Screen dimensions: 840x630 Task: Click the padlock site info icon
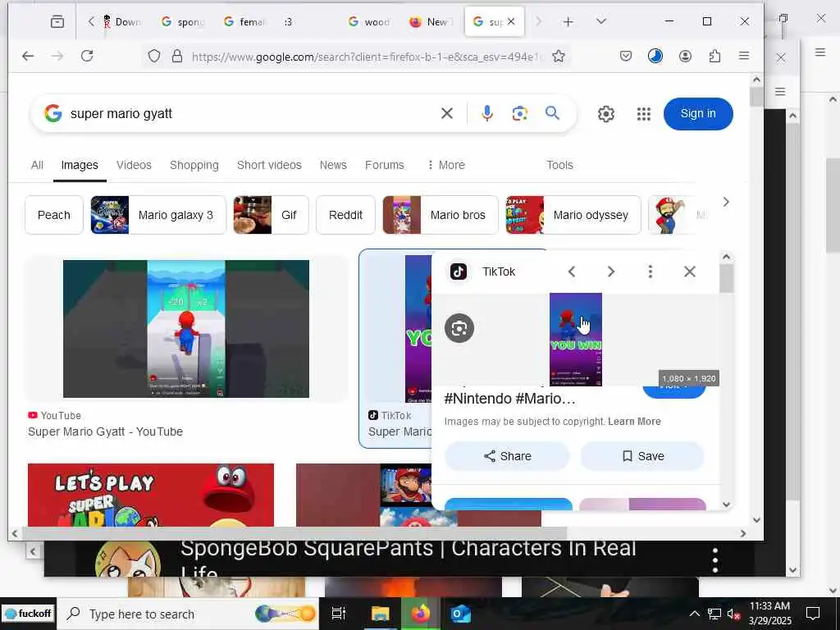177,56
